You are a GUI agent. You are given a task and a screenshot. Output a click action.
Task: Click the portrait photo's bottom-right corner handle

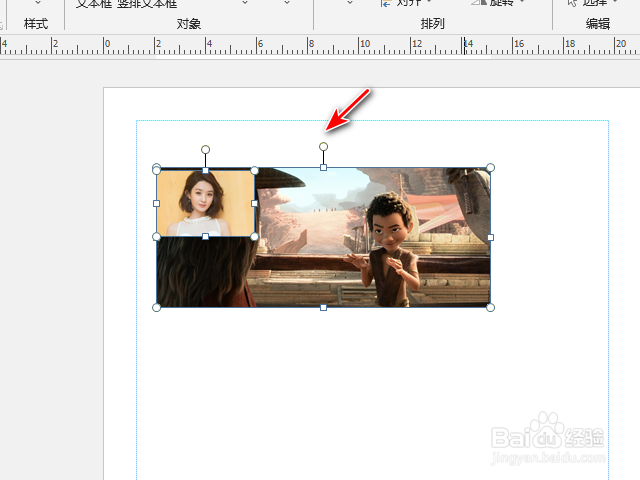[x=254, y=236]
